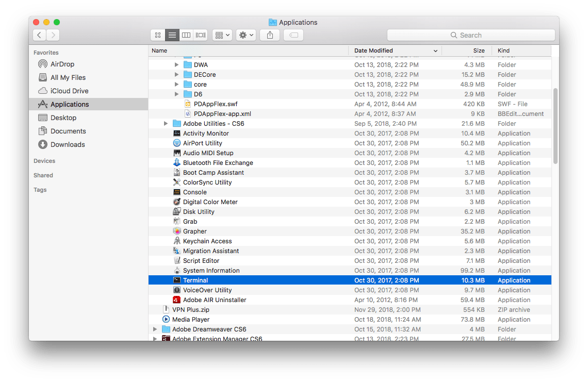588x382 pixels.
Task: Expand the Adobe Dreamweaver CS6 folder
Action: 155,329
